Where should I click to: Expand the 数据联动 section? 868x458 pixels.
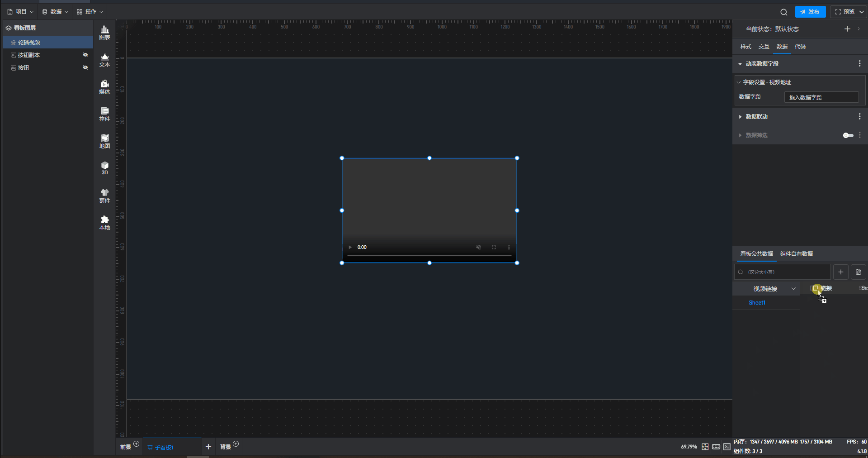(756, 117)
